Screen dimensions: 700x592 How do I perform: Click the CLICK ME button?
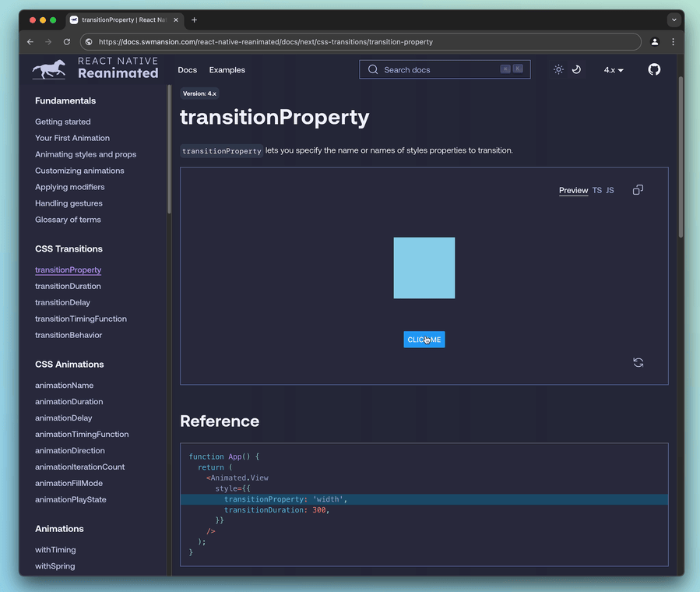pyautogui.click(x=424, y=340)
